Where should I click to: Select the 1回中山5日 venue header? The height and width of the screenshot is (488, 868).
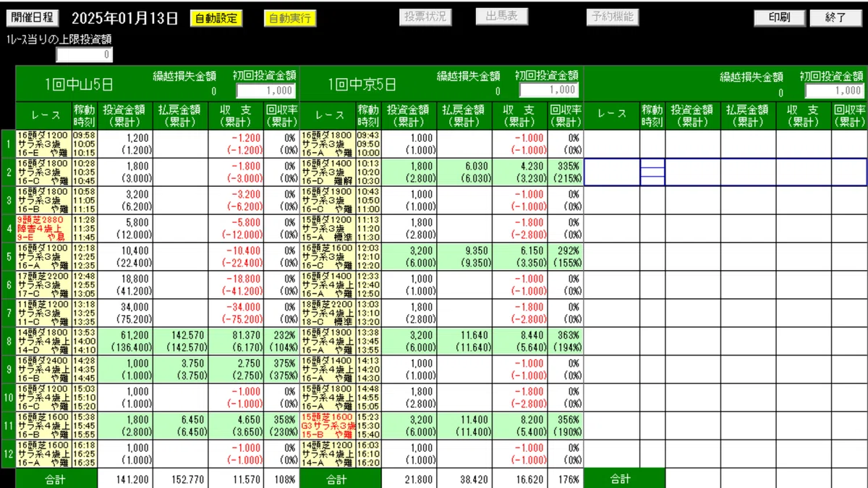(78, 85)
